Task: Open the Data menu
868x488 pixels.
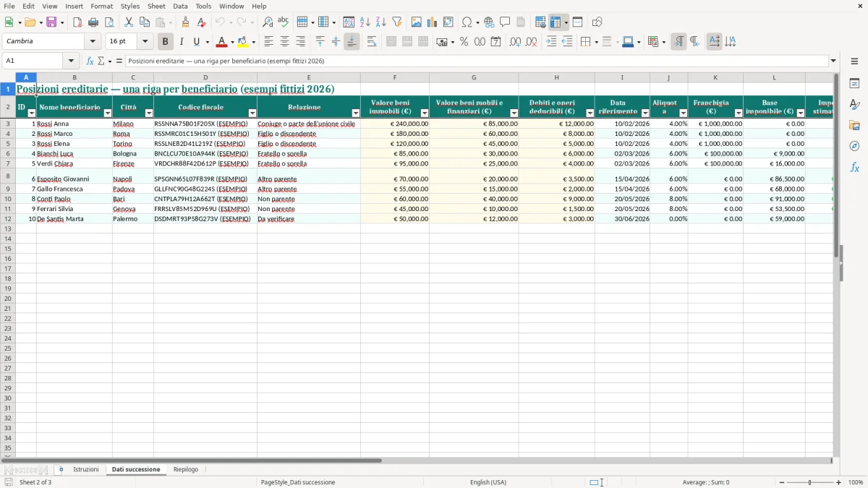Action: (180, 6)
